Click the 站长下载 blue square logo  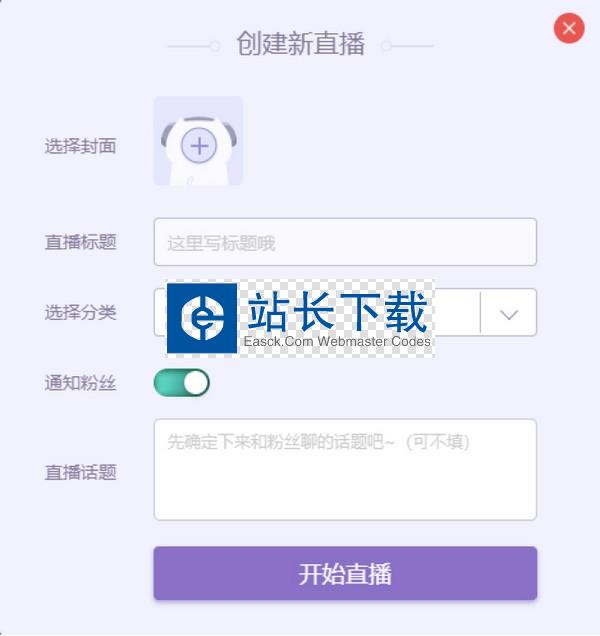click(202, 318)
